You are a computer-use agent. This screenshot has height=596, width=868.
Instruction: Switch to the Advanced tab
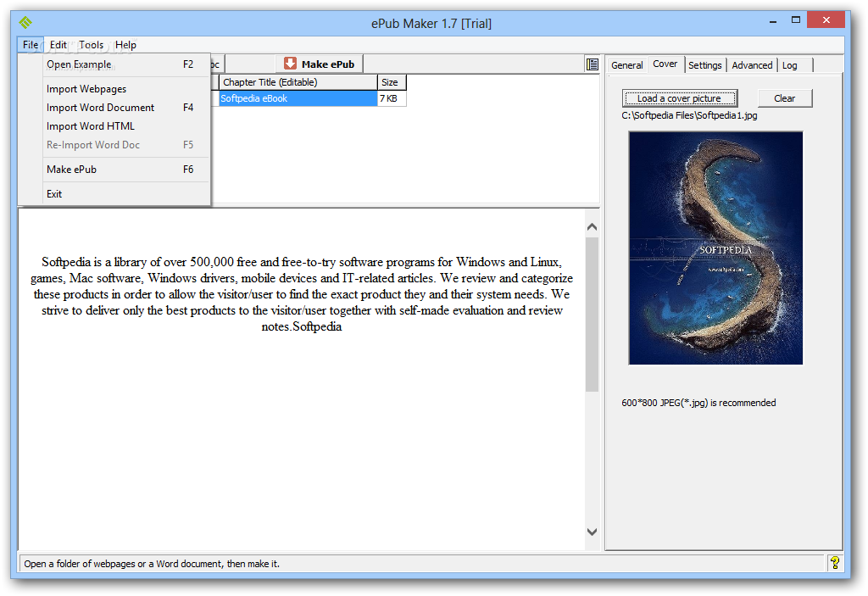point(752,64)
